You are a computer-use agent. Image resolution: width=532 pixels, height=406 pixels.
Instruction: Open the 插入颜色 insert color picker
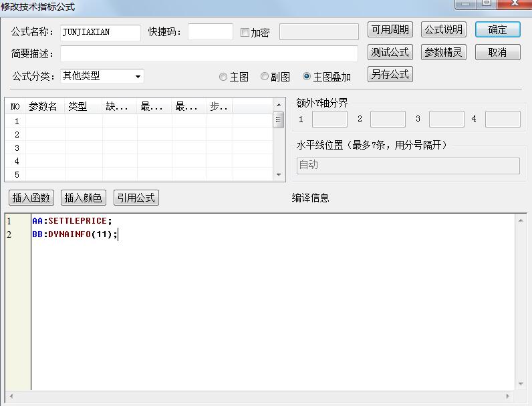click(84, 198)
